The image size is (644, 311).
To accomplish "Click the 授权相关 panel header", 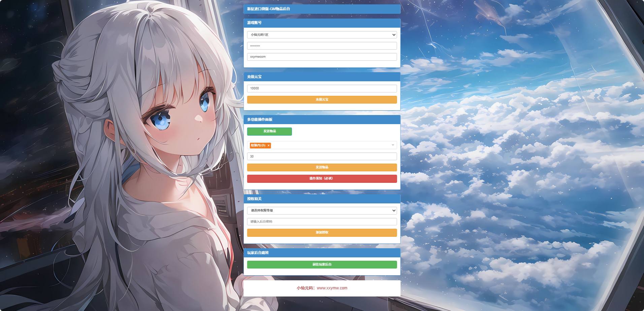I will point(322,199).
